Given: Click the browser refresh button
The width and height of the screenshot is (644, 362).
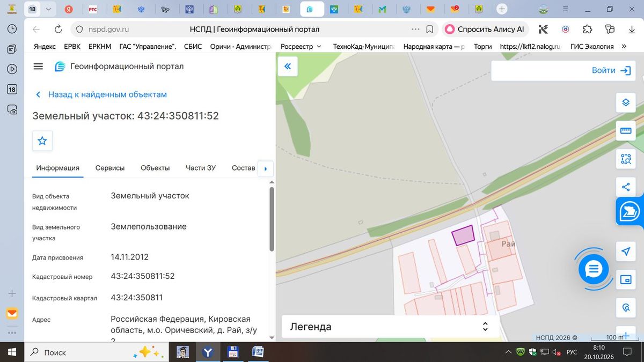Looking at the screenshot, I should 58,29.
